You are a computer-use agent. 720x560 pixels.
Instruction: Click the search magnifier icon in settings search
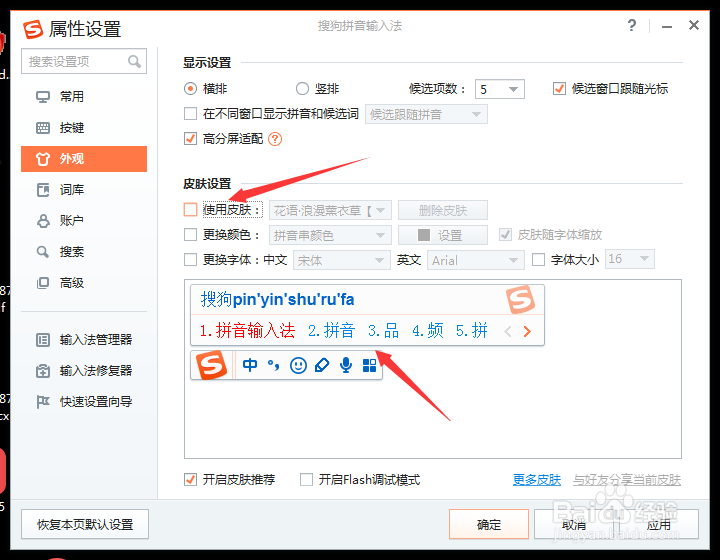134,61
